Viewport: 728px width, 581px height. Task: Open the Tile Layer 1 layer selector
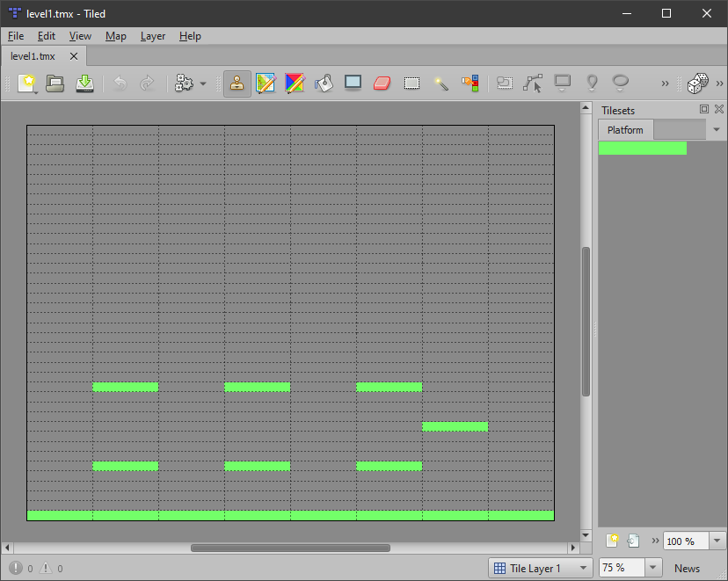click(x=541, y=568)
